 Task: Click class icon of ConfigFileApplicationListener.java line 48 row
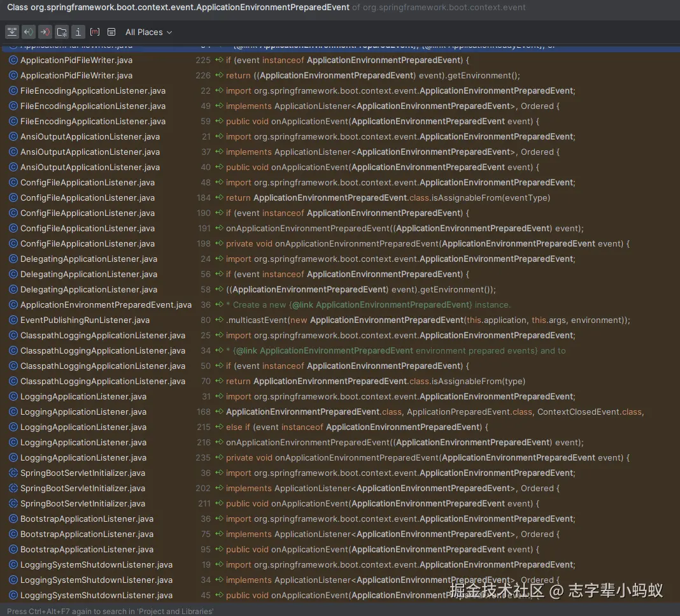pos(13,183)
